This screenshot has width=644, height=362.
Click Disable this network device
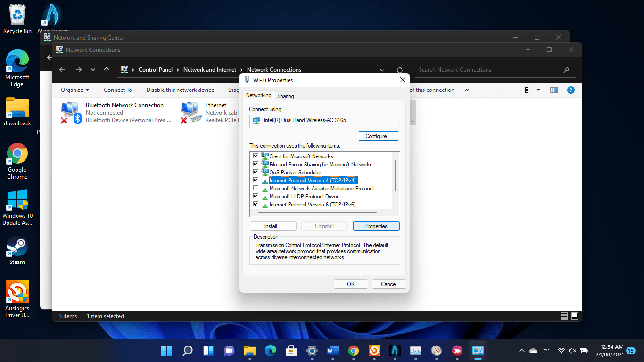(x=180, y=90)
